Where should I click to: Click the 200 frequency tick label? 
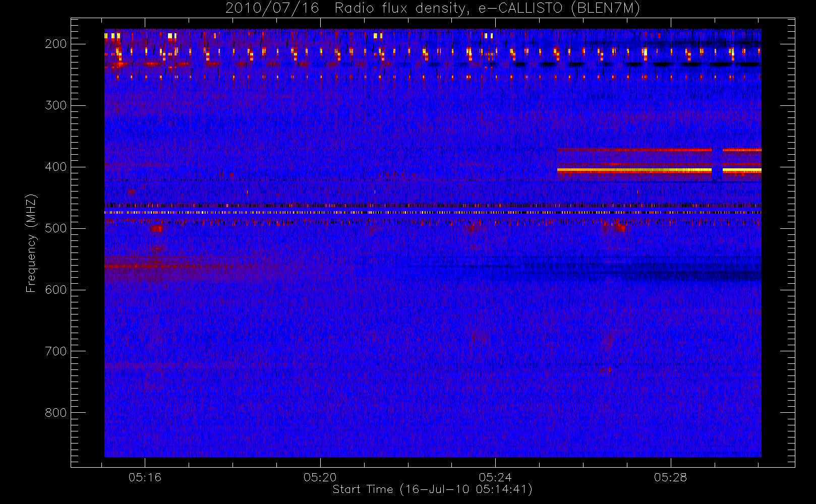point(55,44)
